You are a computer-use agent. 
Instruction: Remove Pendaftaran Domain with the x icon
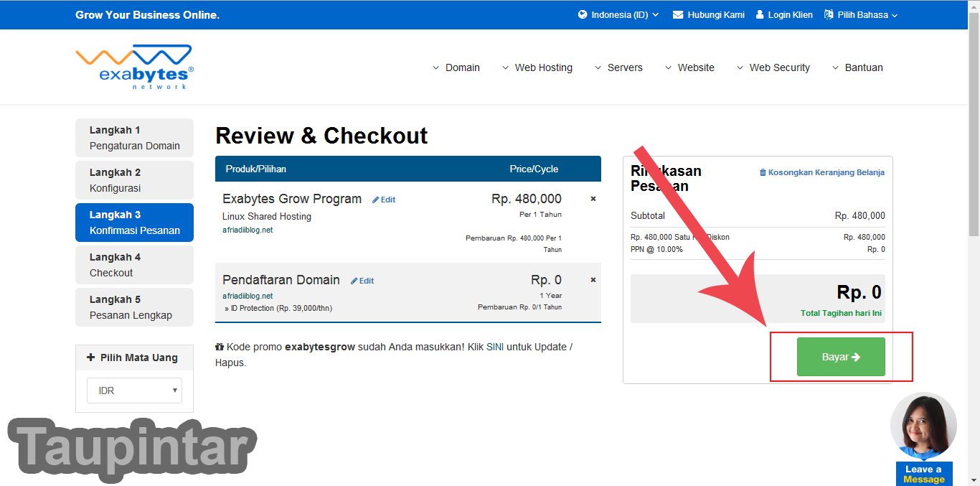(x=593, y=280)
